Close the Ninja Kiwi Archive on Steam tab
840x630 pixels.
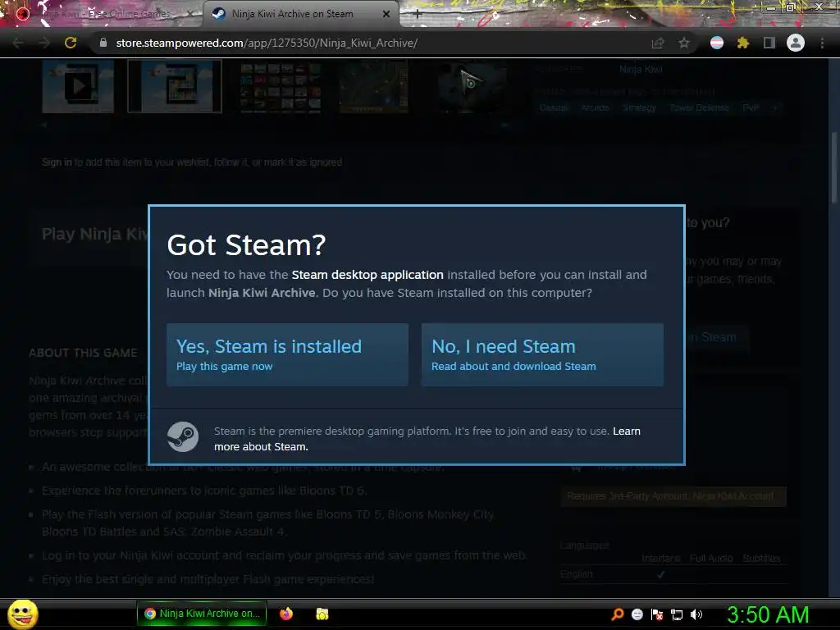pos(386,14)
